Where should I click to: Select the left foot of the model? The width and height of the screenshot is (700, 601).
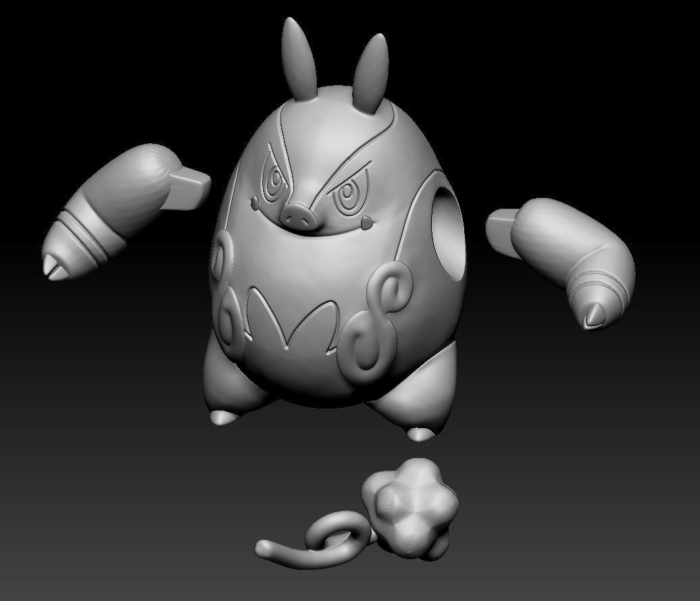[x=224, y=417]
